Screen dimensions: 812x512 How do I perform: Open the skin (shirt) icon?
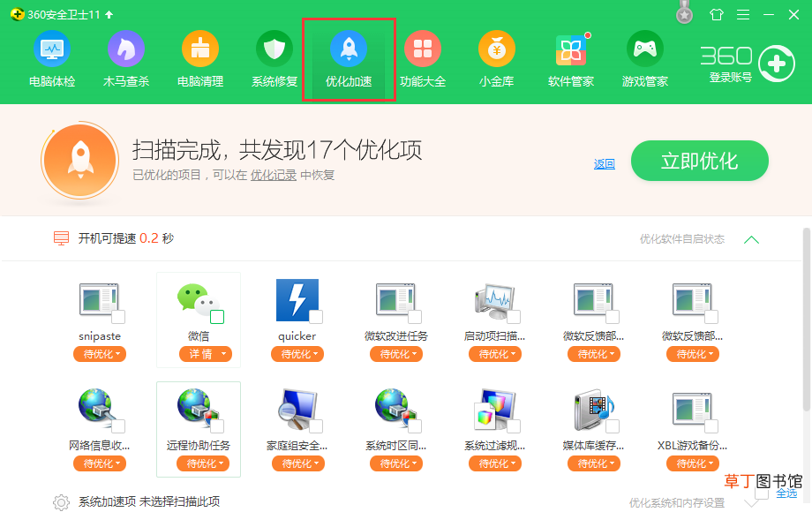pyautogui.click(x=717, y=14)
